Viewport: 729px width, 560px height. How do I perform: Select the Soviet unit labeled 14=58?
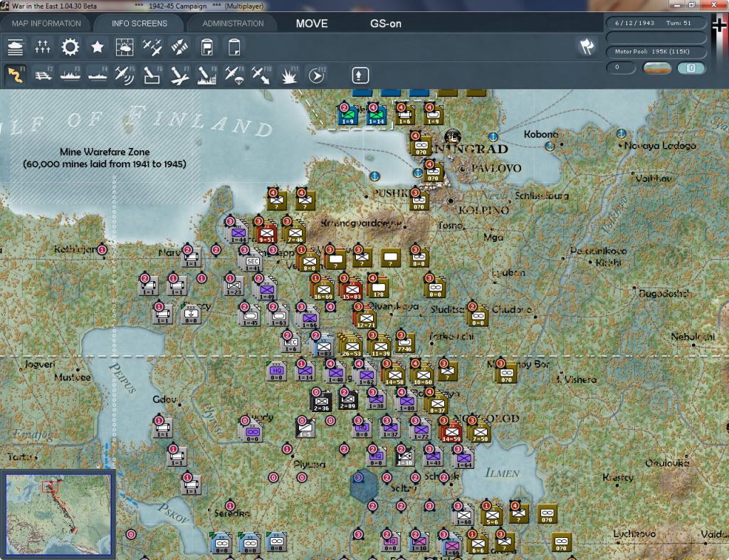click(394, 375)
